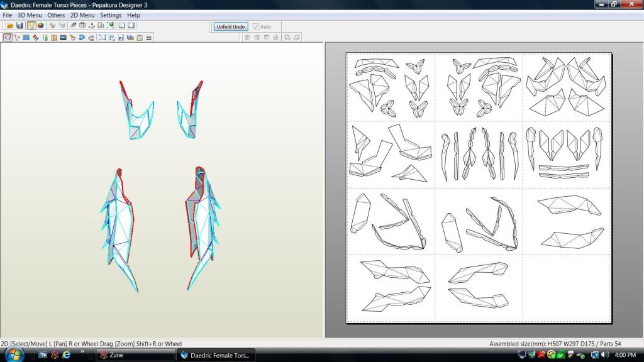Image resolution: width=644 pixels, height=362 pixels.
Task: Open the Help menu
Action: (x=133, y=15)
